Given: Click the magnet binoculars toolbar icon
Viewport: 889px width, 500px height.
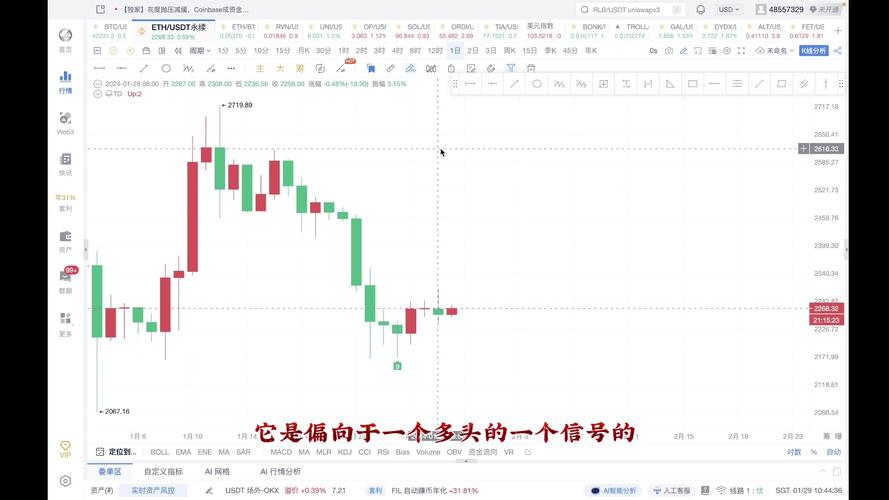Looking at the screenshot, I should (431, 68).
